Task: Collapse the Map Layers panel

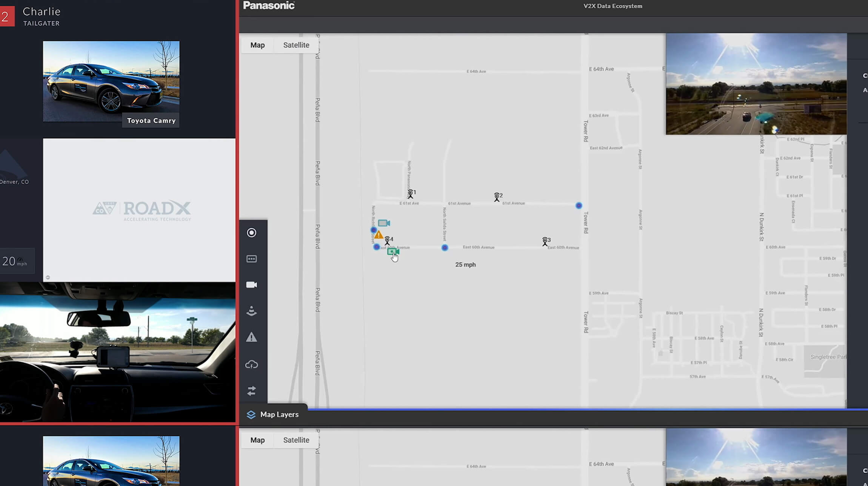Action: (272, 414)
